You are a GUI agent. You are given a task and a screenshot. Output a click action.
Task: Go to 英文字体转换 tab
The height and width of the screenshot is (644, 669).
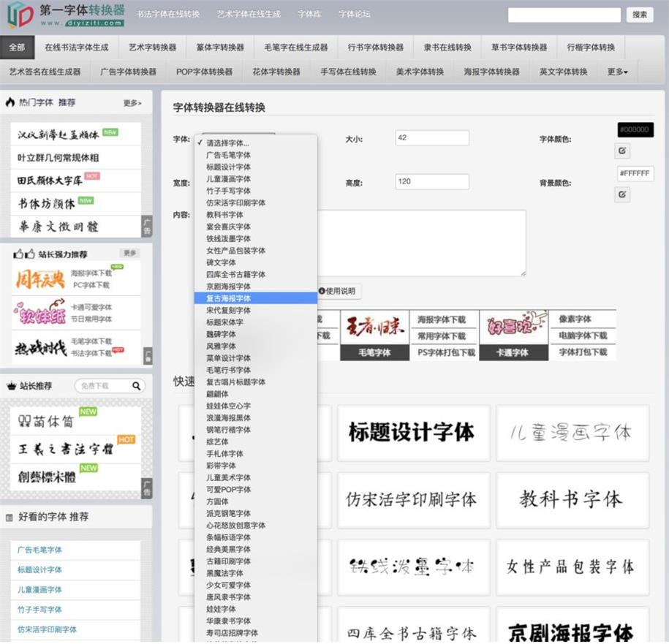[x=563, y=72]
